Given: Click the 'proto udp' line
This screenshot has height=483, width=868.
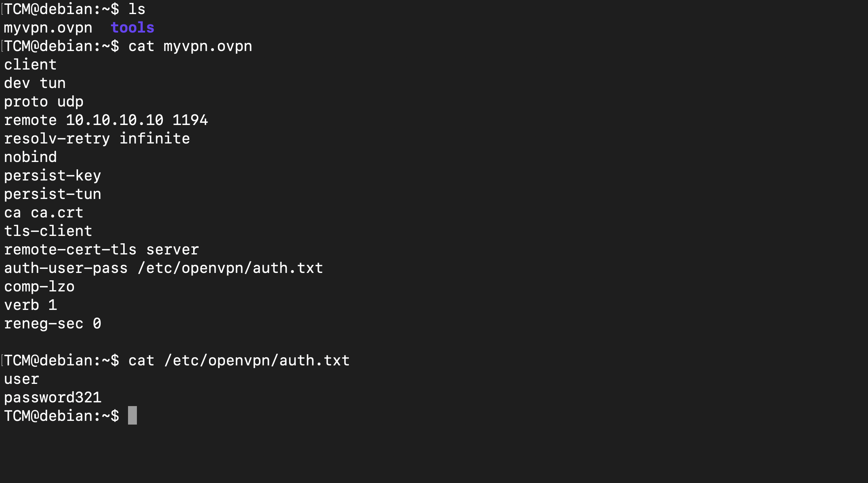Looking at the screenshot, I should click(44, 102).
